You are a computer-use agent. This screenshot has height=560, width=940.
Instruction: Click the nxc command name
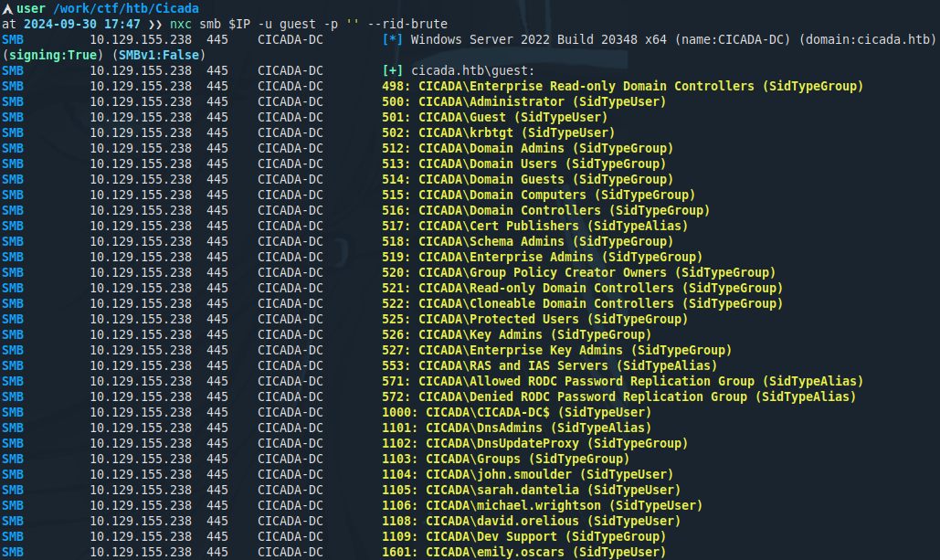pos(182,25)
